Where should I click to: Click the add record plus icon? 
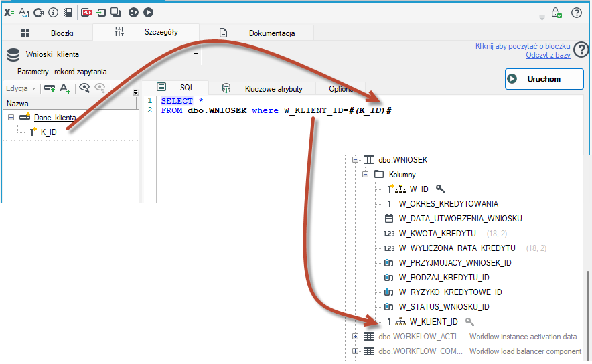pos(50,88)
